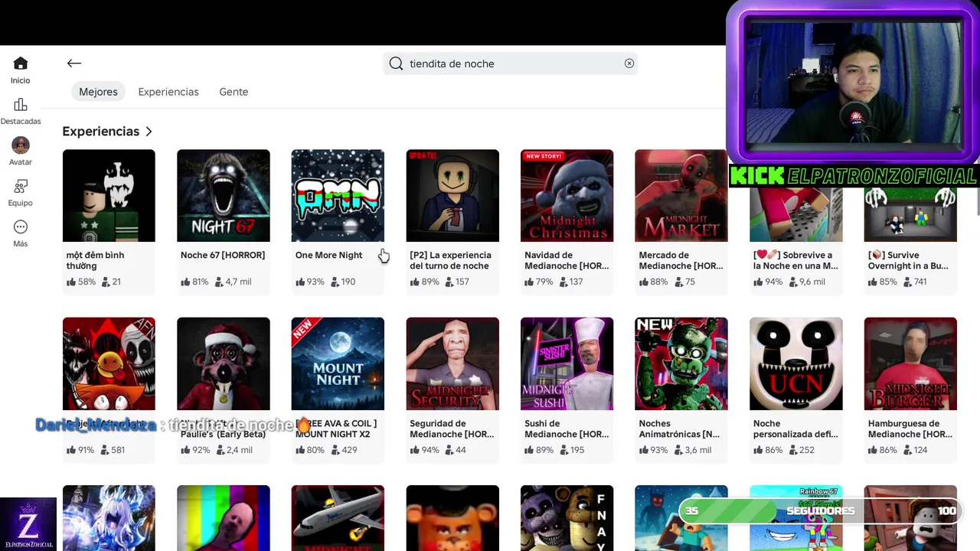Click the search magnifier icon
This screenshot has height=551, width=980.
click(396, 64)
